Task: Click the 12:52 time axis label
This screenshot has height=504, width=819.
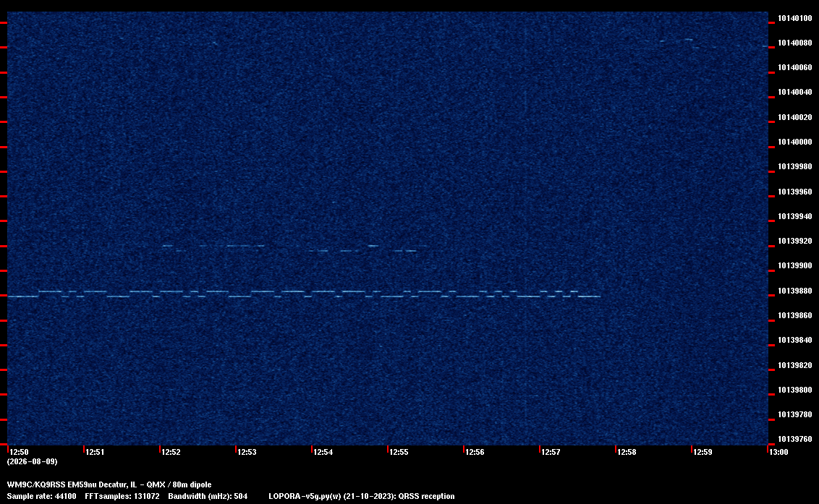Action: coord(171,452)
